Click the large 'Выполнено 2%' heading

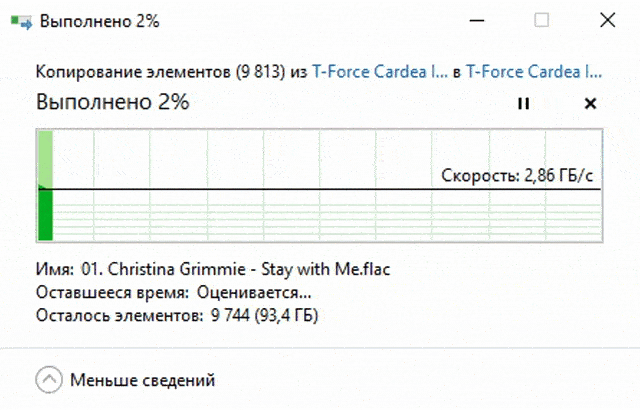[112, 102]
